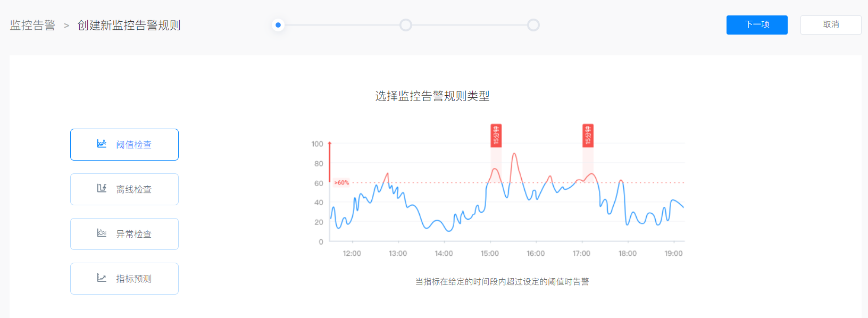The height and width of the screenshot is (318, 868).
Task: Jump to the second wizard step circle
Action: point(406,25)
